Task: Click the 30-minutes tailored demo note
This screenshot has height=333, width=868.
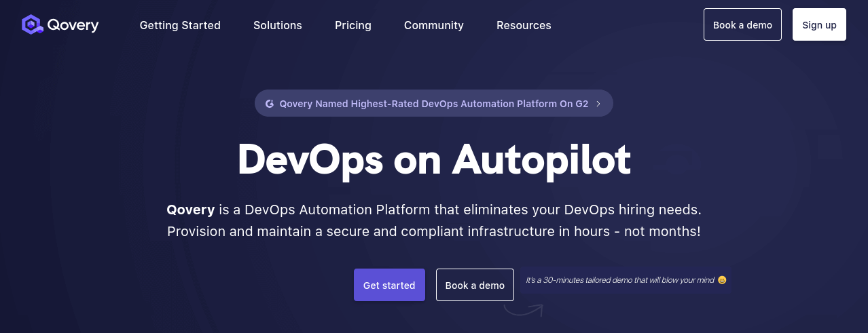Action: tap(619, 279)
